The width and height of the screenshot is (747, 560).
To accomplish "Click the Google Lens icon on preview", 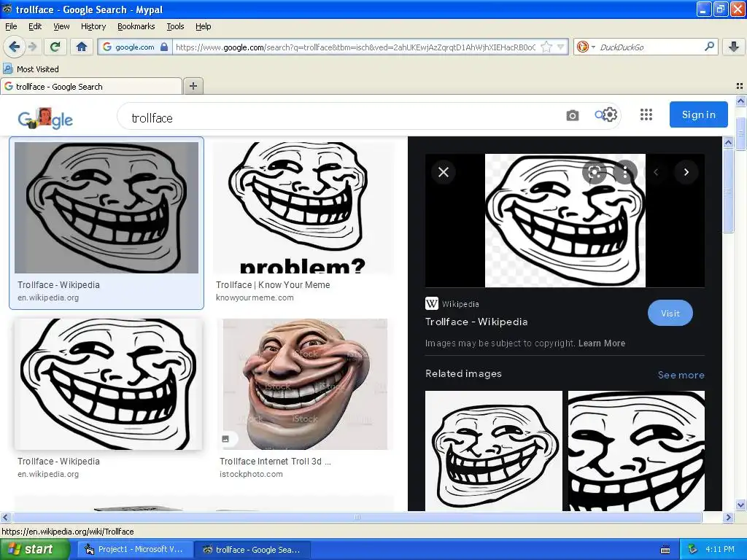I will (594, 172).
